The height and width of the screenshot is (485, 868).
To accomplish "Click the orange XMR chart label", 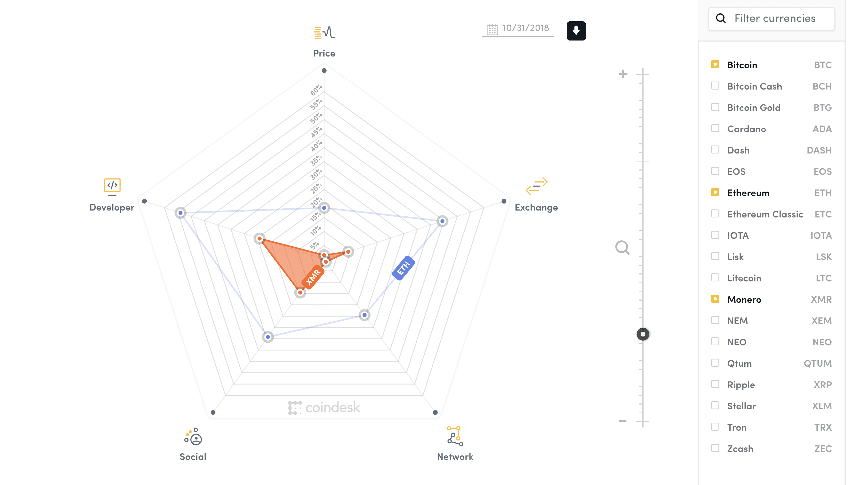I will click(x=313, y=277).
